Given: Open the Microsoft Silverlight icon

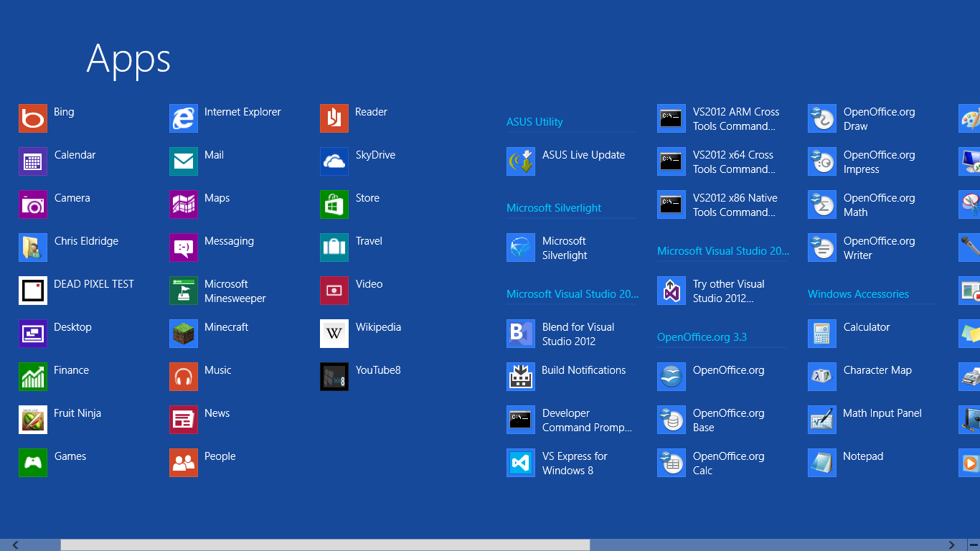Looking at the screenshot, I should pos(521,248).
